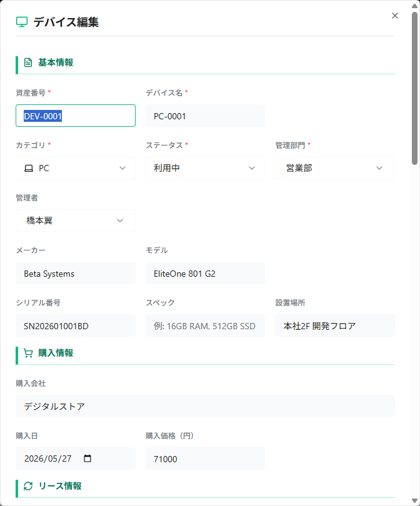Click the リース情報 section heading
420x506 pixels.
coord(60,486)
